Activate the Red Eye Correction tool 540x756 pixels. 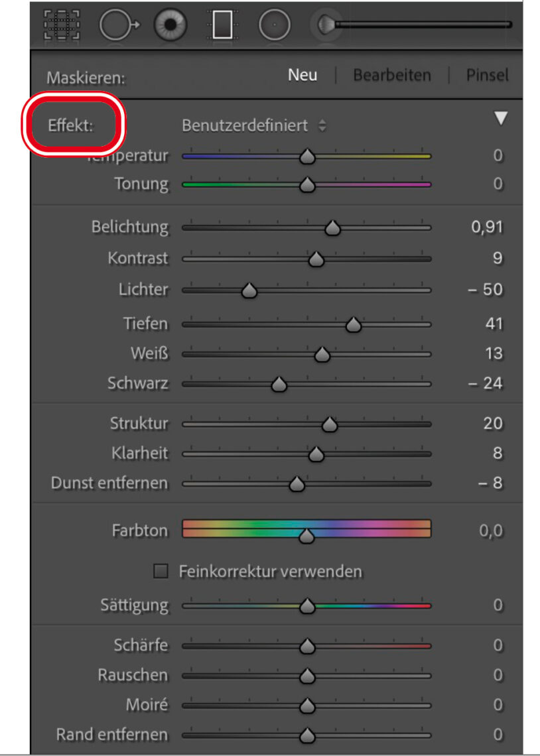coord(170,25)
